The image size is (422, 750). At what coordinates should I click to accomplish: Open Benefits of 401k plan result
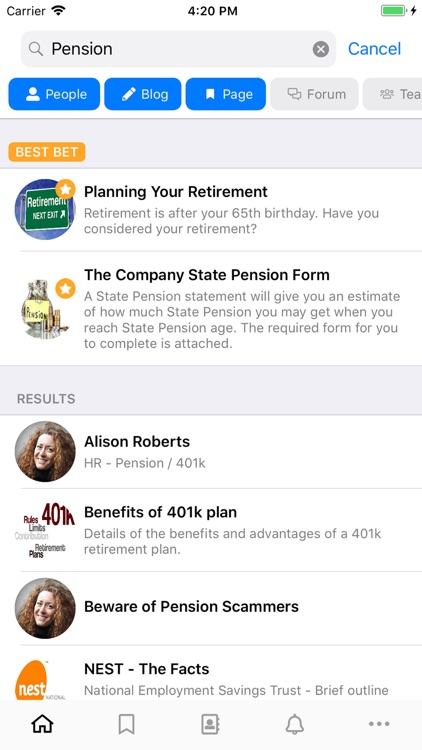coord(211,530)
